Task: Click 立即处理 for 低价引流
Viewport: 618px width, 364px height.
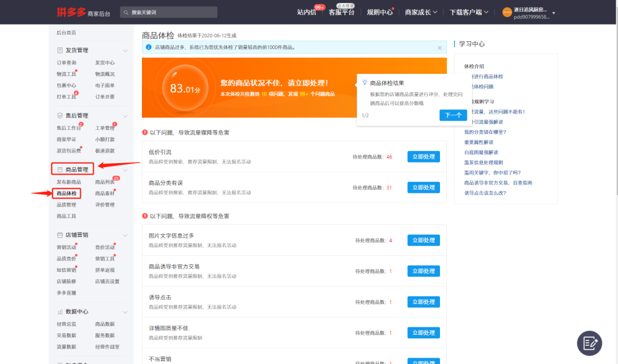Action: (423, 157)
